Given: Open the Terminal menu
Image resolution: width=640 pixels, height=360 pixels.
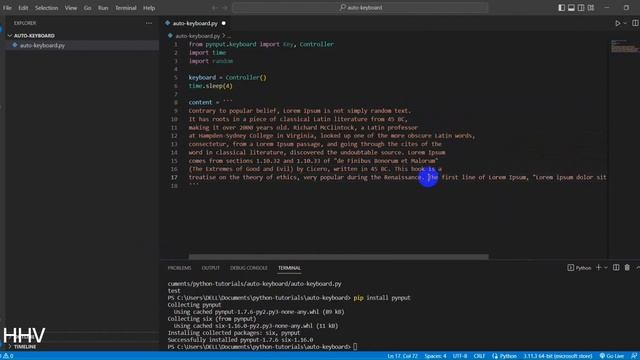Looking at the screenshot, I should click(x=125, y=8).
